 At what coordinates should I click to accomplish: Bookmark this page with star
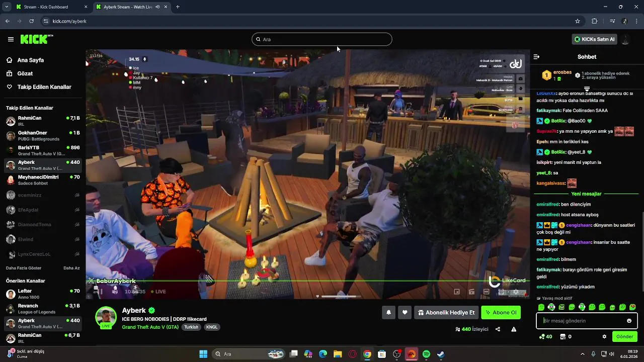click(578, 21)
